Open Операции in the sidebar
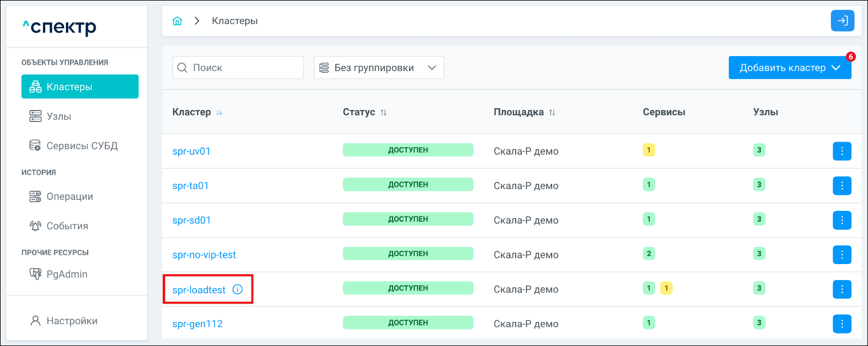 pos(69,196)
